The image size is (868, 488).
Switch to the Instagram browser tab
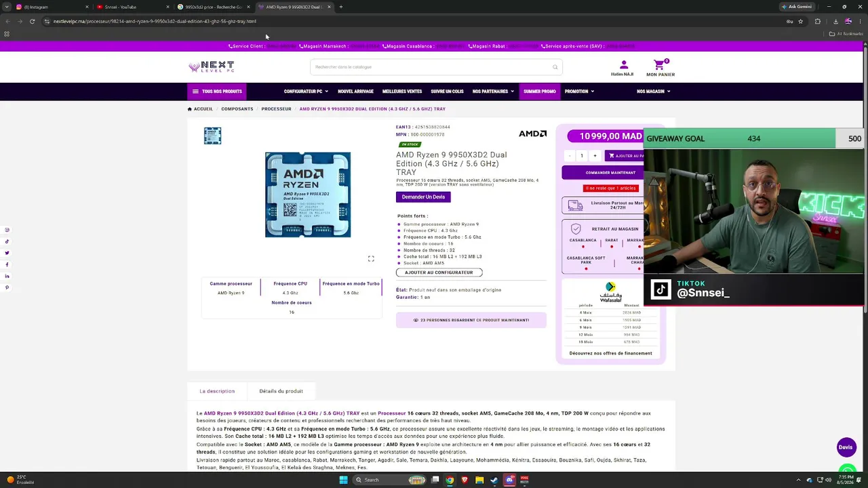[x=51, y=7]
